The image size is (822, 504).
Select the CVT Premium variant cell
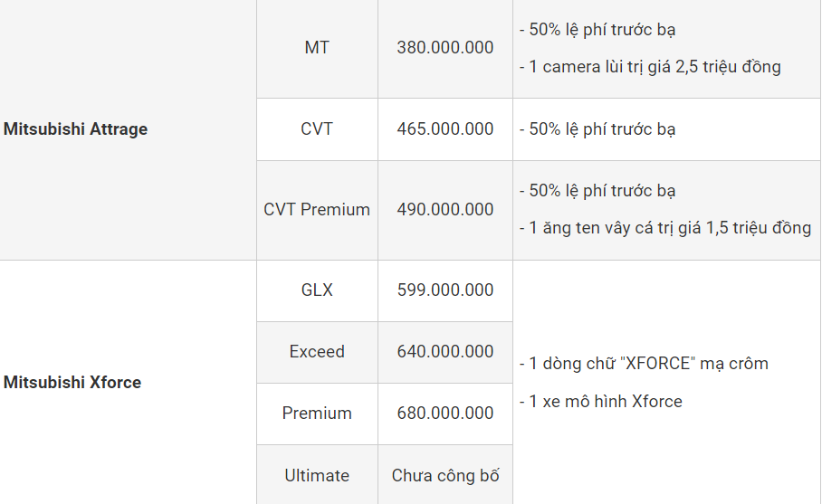[x=317, y=210]
